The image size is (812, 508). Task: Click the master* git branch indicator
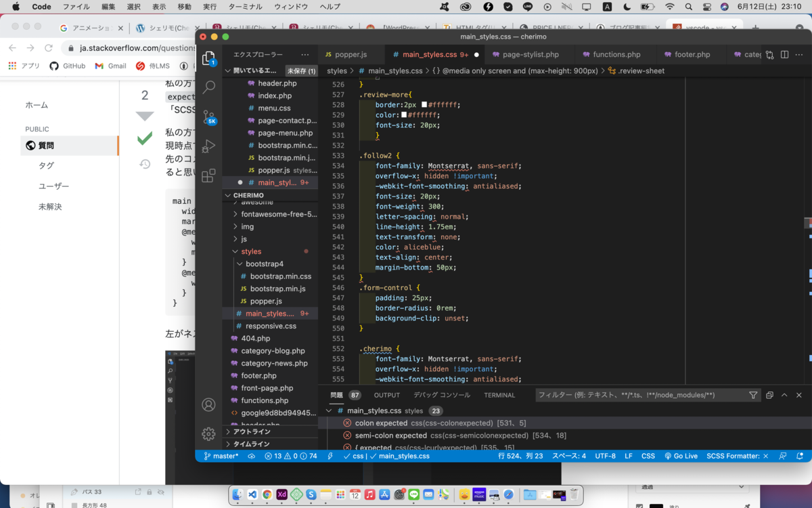point(221,456)
